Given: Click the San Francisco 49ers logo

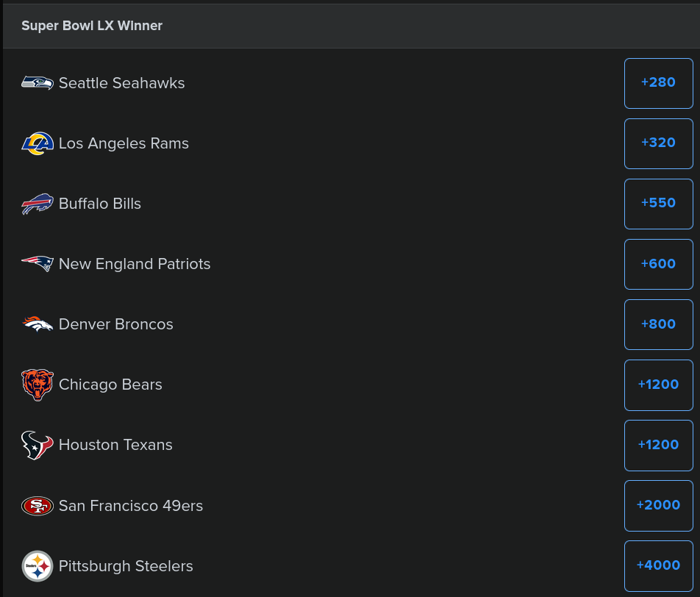Looking at the screenshot, I should coord(37,506).
